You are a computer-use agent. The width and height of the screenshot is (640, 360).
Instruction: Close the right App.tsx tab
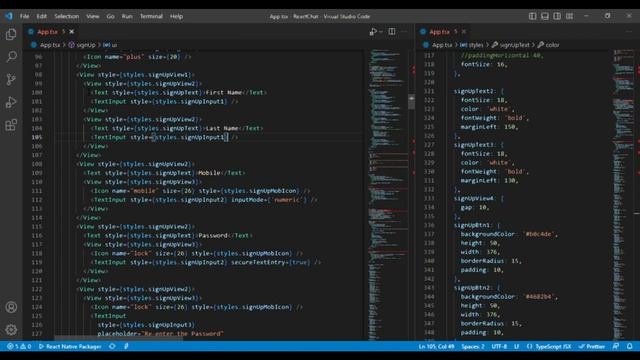point(464,31)
